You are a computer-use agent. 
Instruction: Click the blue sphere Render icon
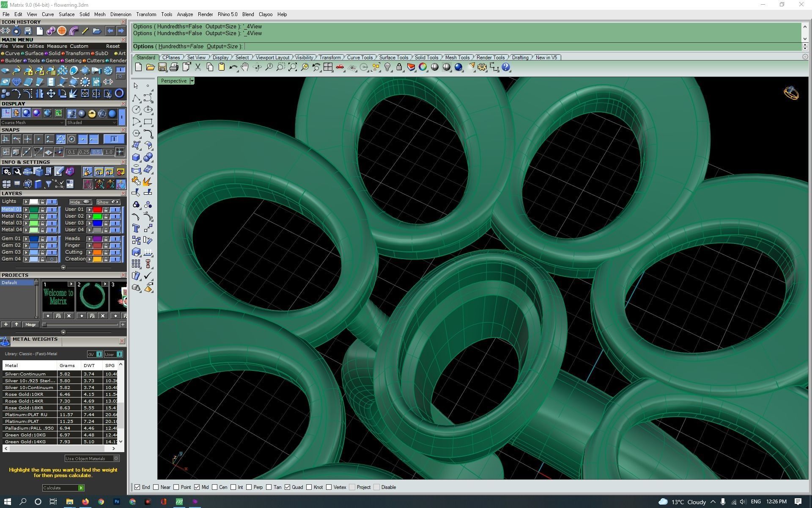click(x=458, y=67)
